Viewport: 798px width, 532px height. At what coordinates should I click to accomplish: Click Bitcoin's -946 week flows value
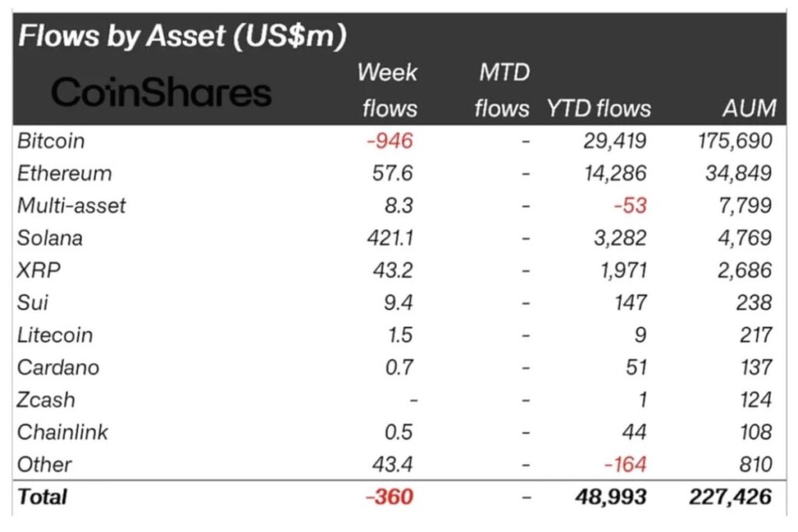[x=390, y=141]
